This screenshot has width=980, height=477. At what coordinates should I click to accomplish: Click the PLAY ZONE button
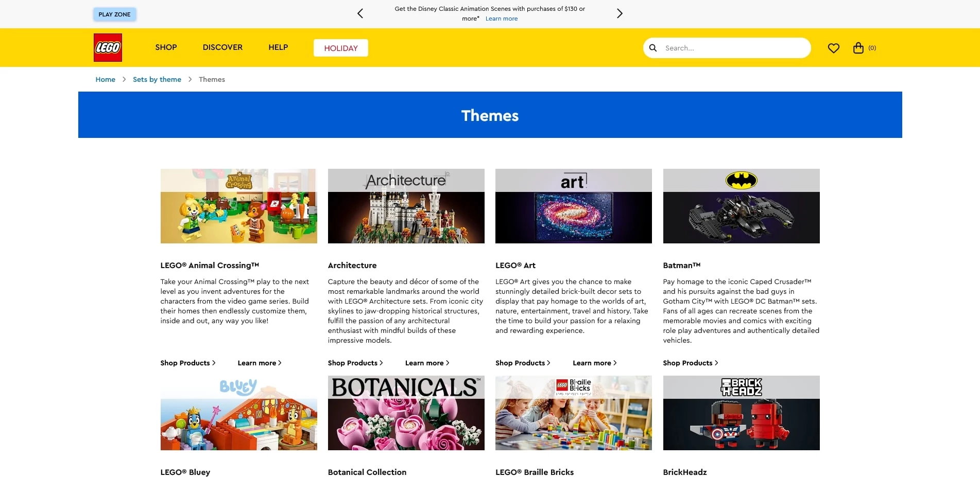[x=114, y=14]
